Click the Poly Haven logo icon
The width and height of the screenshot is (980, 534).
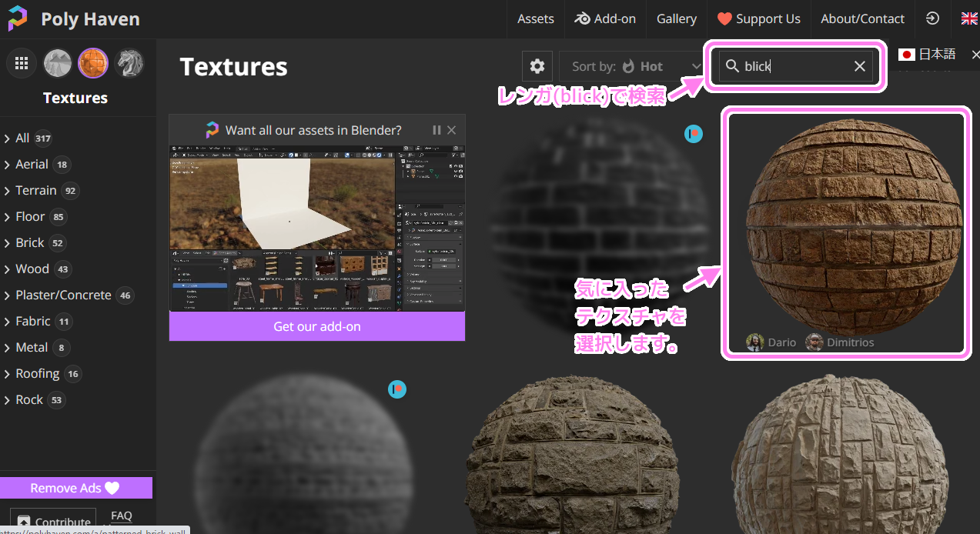pos(18,18)
